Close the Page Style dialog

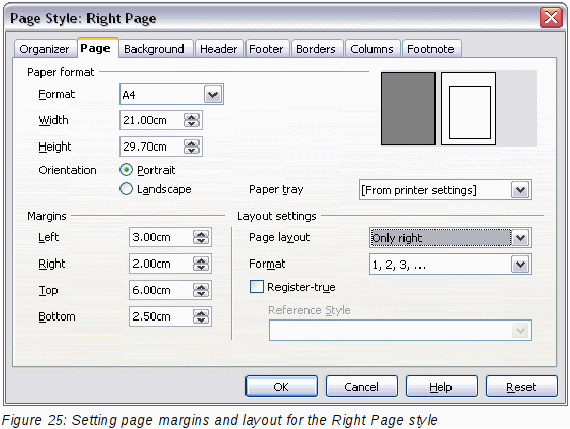tap(551, 17)
